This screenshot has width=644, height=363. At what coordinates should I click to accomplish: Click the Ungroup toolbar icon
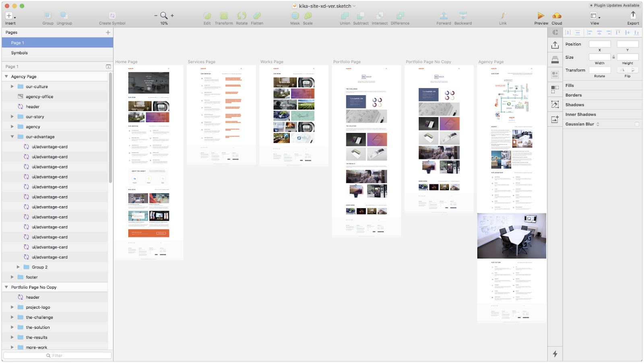pos(64,16)
